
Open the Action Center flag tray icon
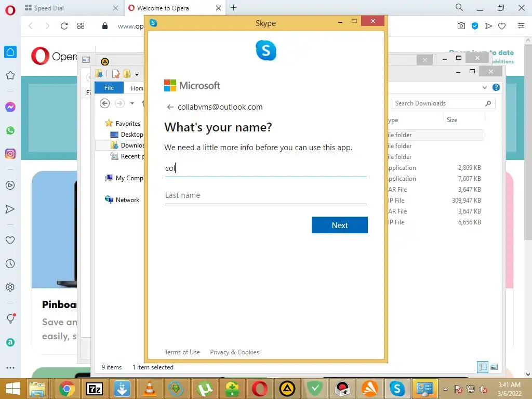tap(458, 389)
